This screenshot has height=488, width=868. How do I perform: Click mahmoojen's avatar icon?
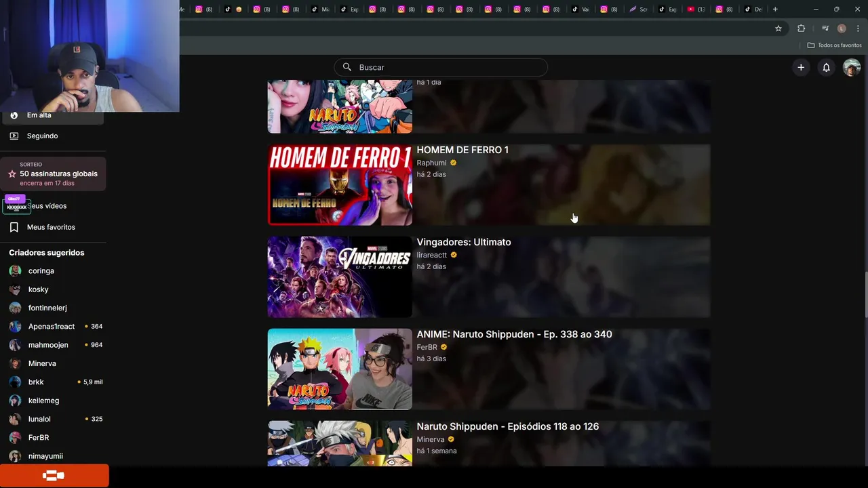coord(15,345)
